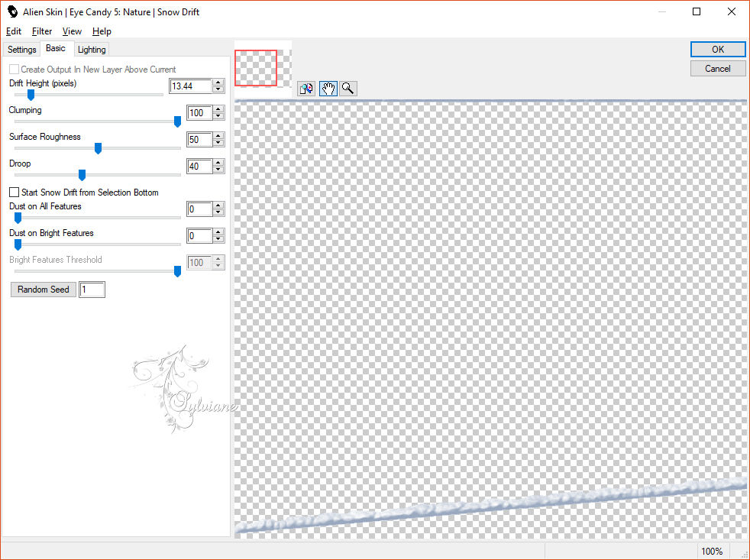
Task: Confirm with the OK button
Action: 717,50
